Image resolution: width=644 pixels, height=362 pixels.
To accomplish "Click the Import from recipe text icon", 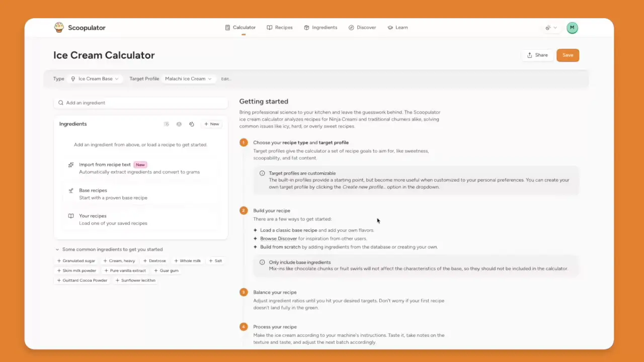I will pos(71,165).
